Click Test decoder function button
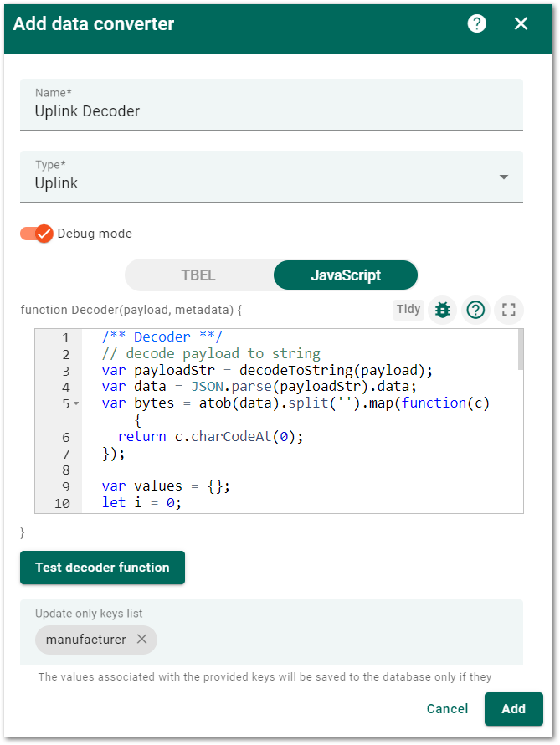The height and width of the screenshot is (745, 560). [102, 568]
